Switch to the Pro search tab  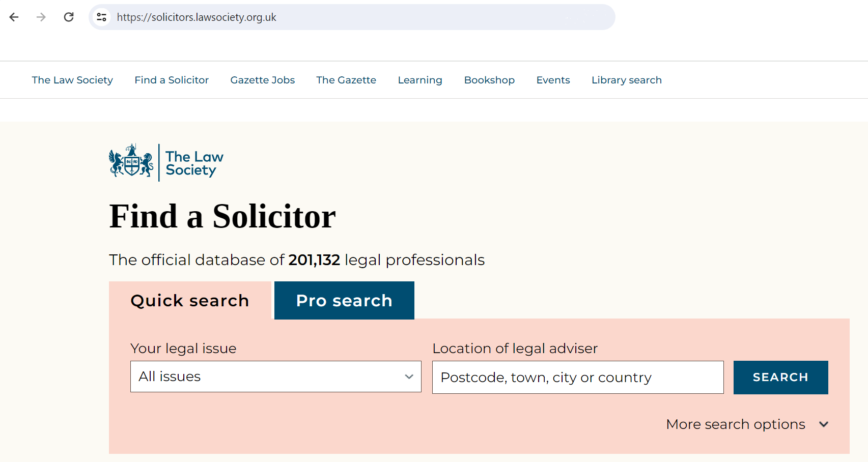coord(344,300)
